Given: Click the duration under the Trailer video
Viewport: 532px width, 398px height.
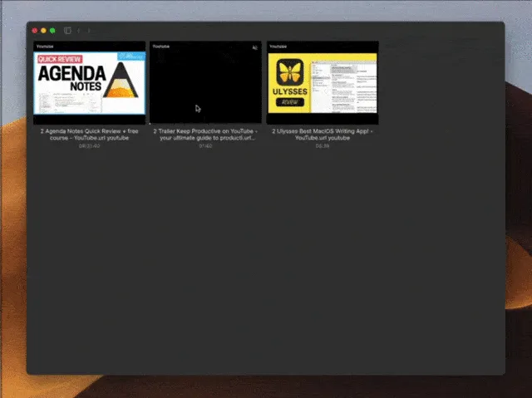Looking at the screenshot, I should click(205, 146).
